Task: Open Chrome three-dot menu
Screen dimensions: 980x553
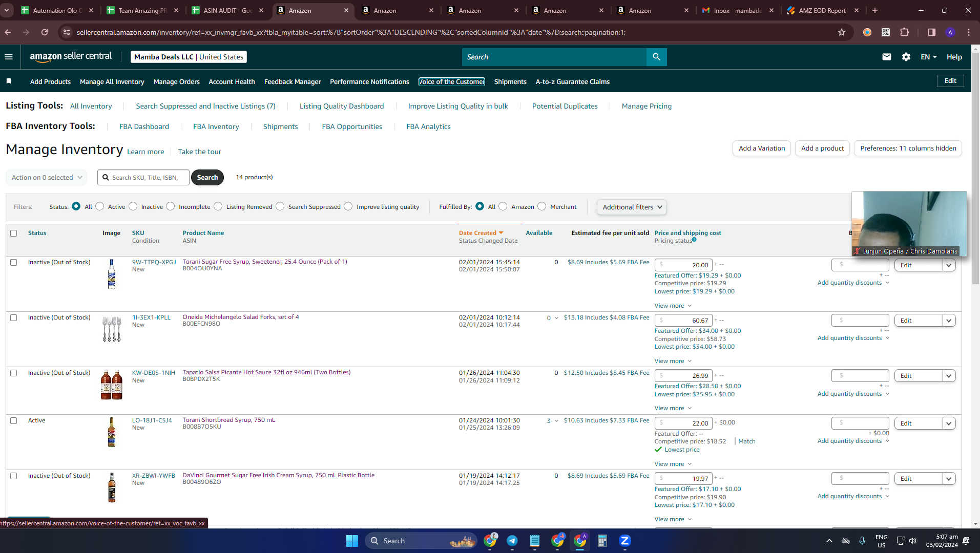Action: coord(969,32)
